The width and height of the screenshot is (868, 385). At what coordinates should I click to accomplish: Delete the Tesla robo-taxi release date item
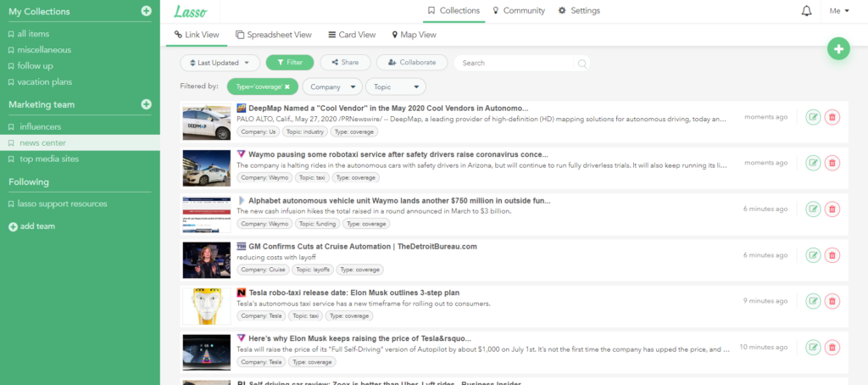click(832, 301)
